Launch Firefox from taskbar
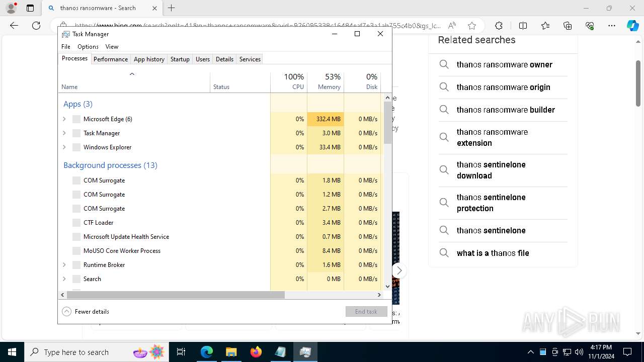 click(256, 352)
